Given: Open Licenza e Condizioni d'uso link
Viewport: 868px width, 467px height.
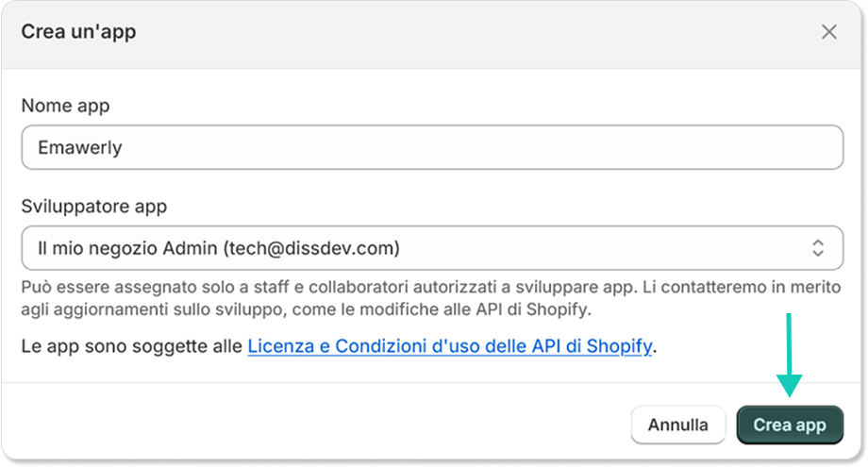Looking at the screenshot, I should coord(449,346).
